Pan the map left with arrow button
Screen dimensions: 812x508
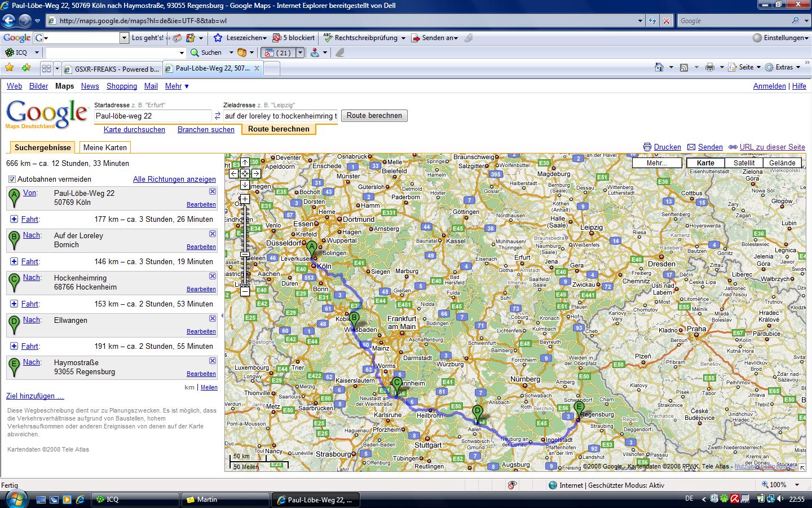(x=233, y=173)
